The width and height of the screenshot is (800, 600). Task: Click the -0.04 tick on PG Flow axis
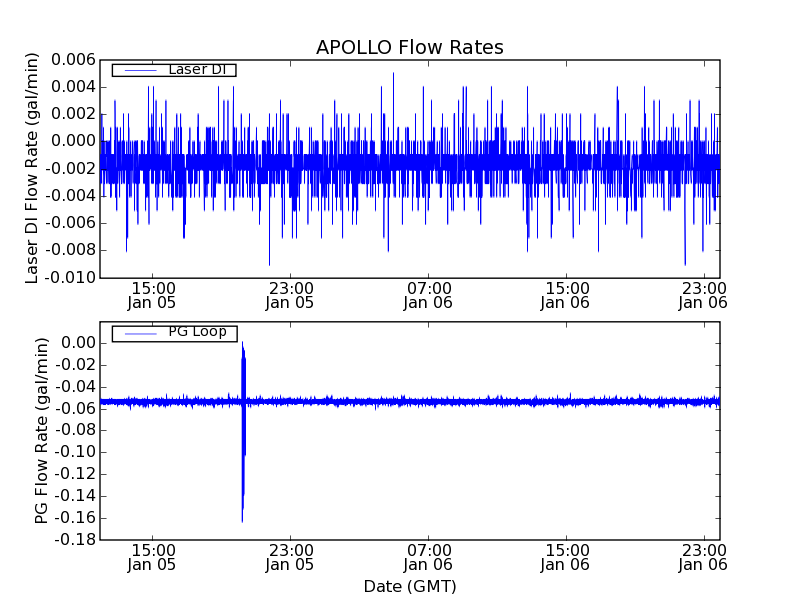click(x=75, y=387)
